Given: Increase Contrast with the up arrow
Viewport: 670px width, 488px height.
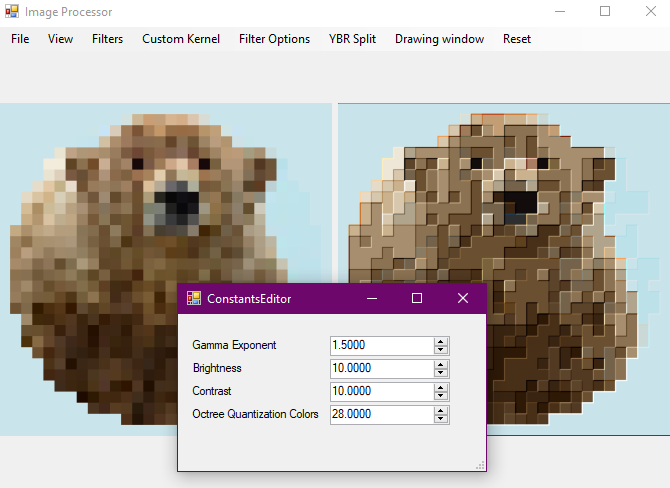Looking at the screenshot, I should click(x=441, y=387).
